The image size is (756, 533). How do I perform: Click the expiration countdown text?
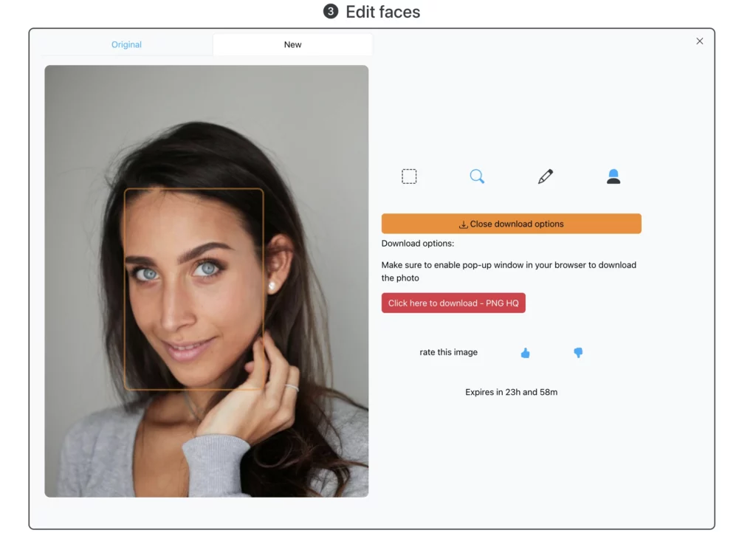click(511, 392)
